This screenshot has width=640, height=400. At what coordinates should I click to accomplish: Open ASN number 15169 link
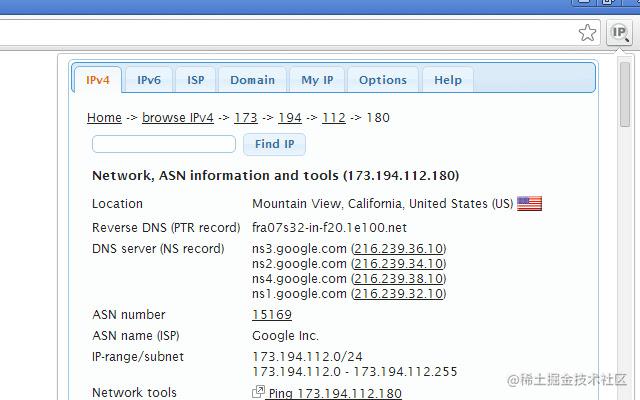click(x=272, y=315)
